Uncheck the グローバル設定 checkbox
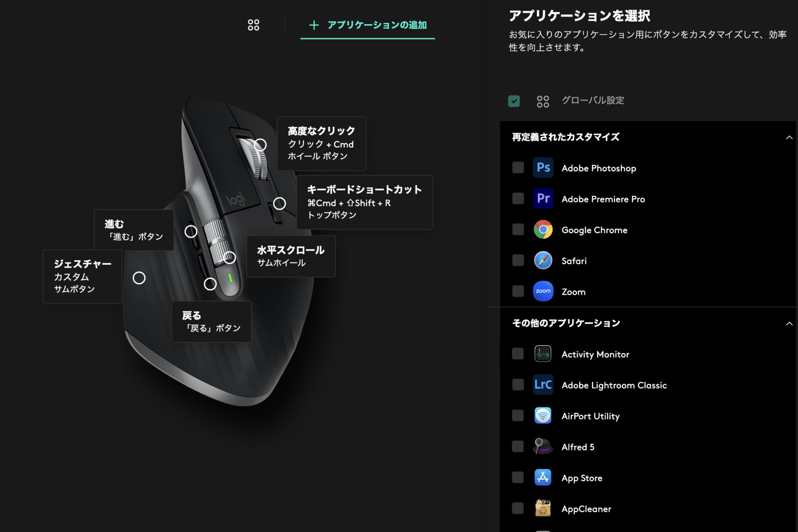The height and width of the screenshot is (532, 798). (x=514, y=101)
